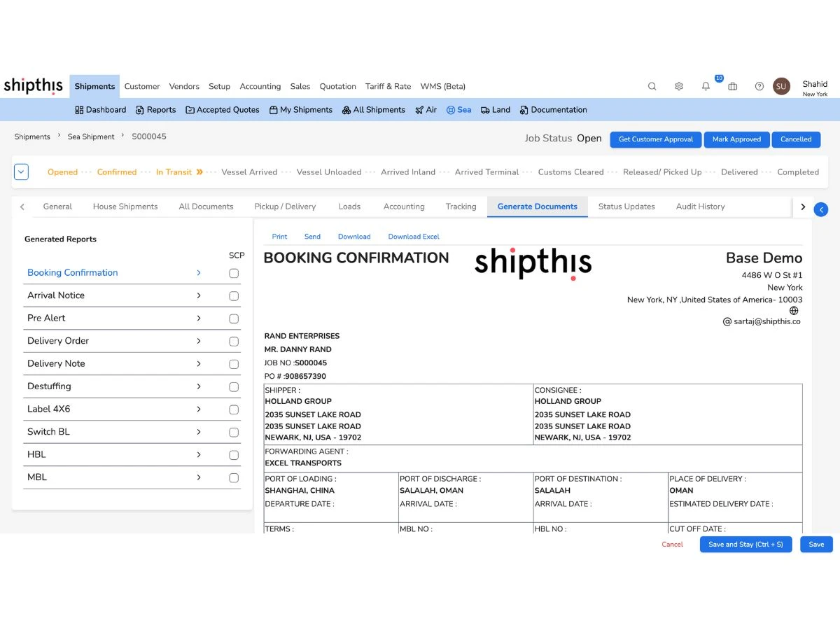This screenshot has height=630, width=840.
Task: Switch to the Tracking tab
Action: tap(461, 206)
